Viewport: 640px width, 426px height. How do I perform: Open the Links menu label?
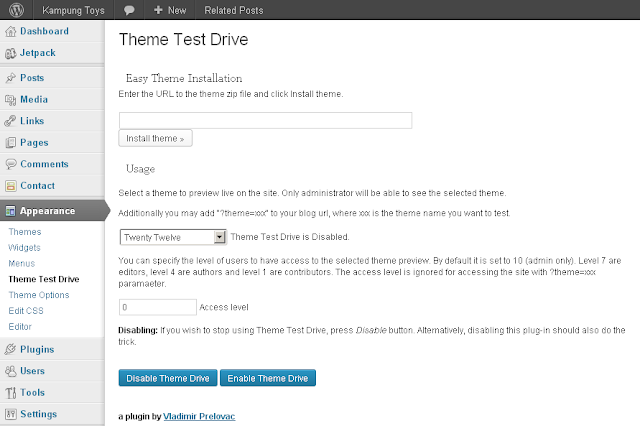tap(32, 121)
